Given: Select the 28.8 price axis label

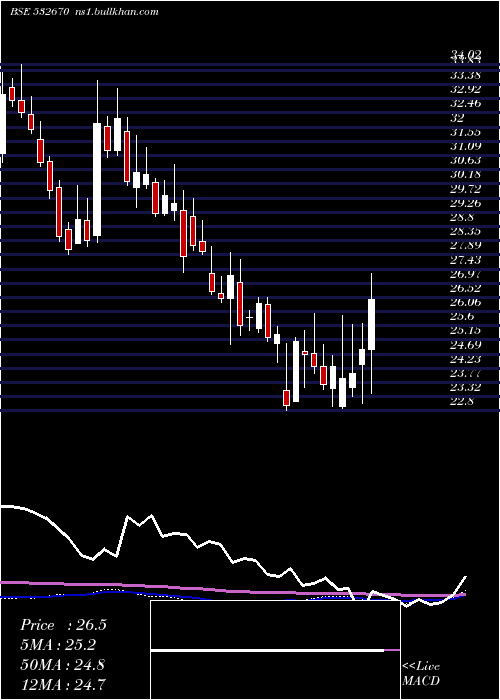Looking at the screenshot, I should pos(462,217).
